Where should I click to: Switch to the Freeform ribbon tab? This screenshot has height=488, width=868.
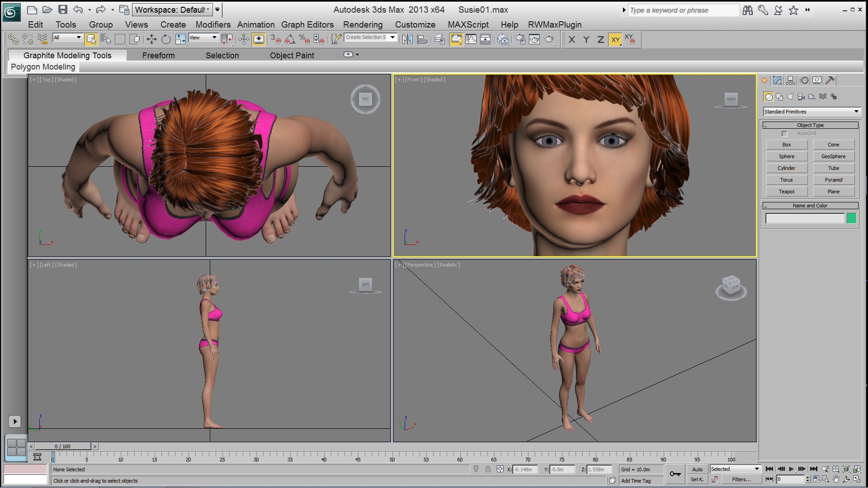(x=158, y=56)
